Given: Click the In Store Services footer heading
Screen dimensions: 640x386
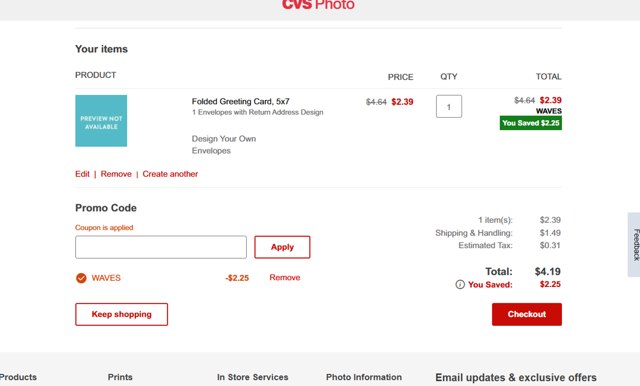Looking at the screenshot, I should pos(252,377).
